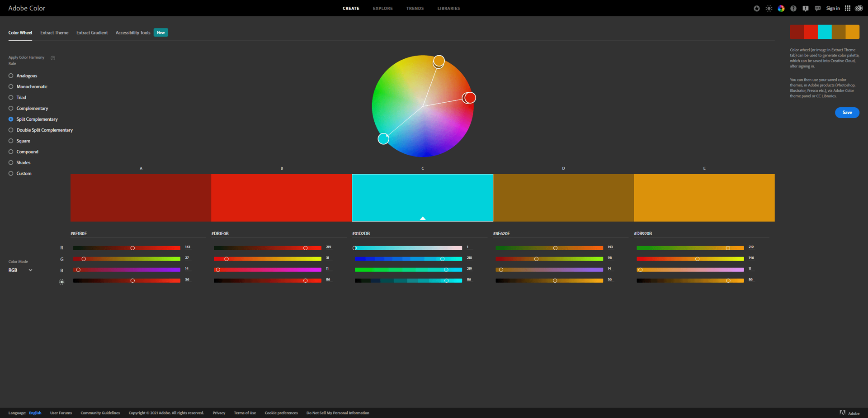This screenshot has height=418, width=868.
Task: Select color swatch C in the palette
Action: pos(422,198)
